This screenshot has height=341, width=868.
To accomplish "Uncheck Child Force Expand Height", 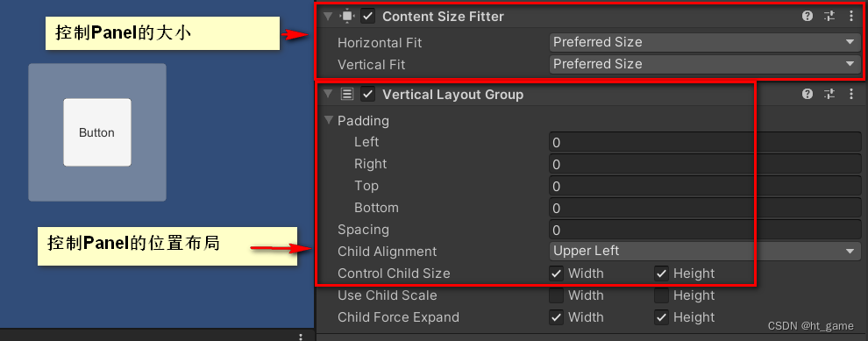I will pyautogui.click(x=661, y=317).
